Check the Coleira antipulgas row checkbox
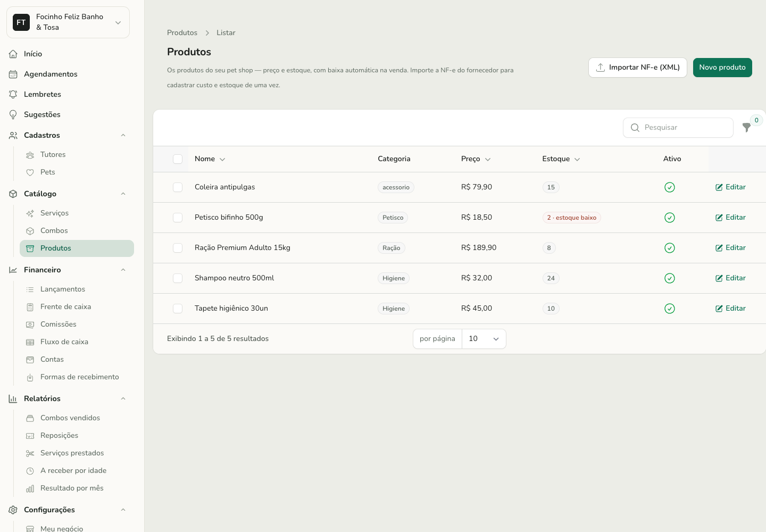The image size is (766, 532). click(178, 187)
